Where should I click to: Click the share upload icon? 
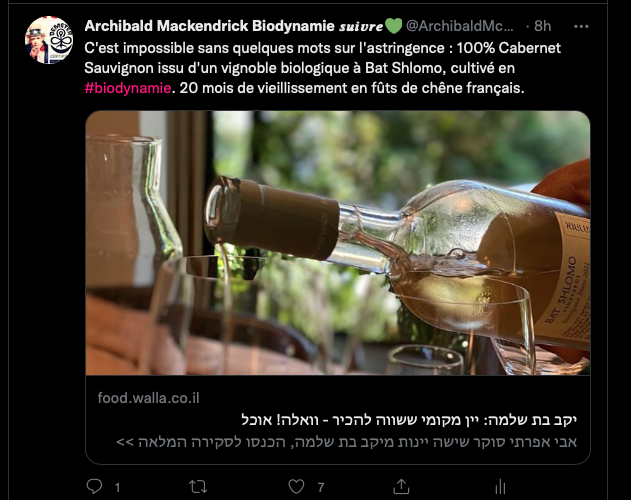401,486
